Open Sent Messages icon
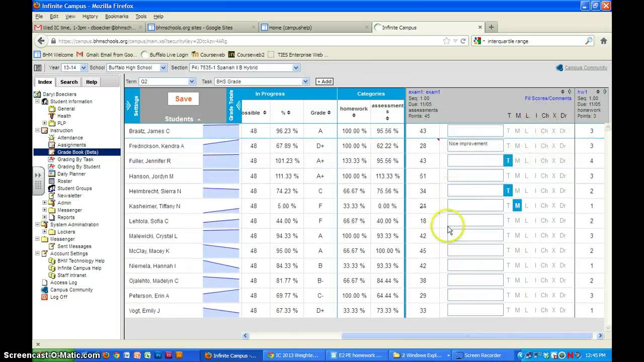644x362 pixels. tap(52, 246)
